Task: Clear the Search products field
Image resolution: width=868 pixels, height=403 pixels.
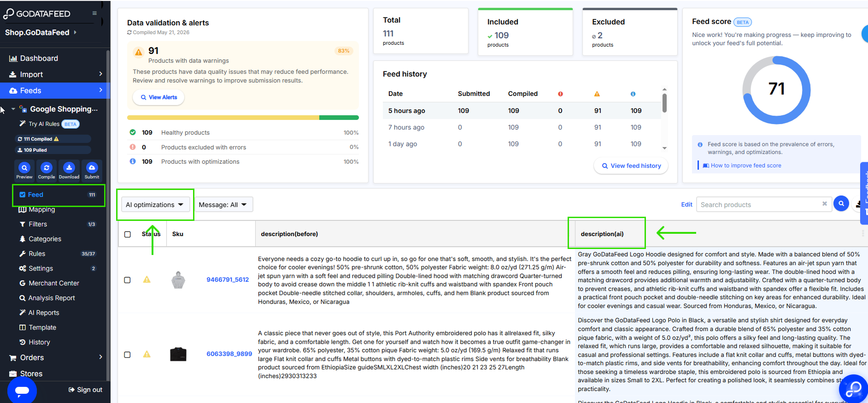Action: [825, 204]
